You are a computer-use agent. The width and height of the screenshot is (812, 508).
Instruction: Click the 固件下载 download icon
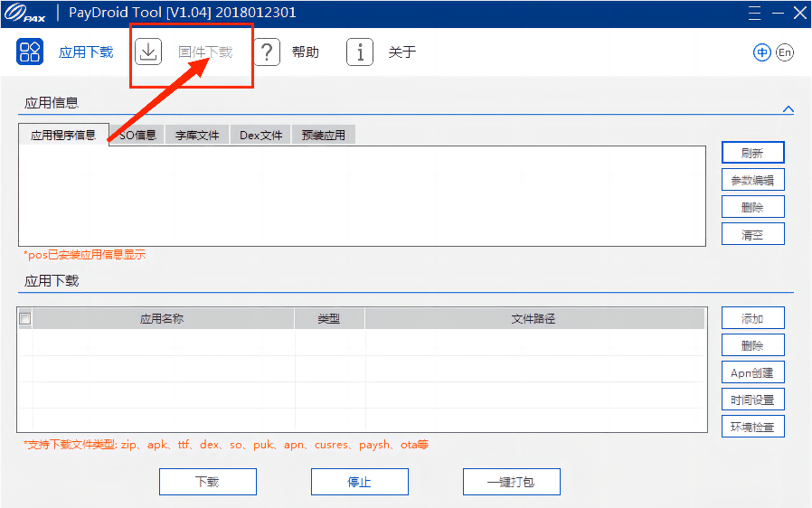(x=148, y=52)
